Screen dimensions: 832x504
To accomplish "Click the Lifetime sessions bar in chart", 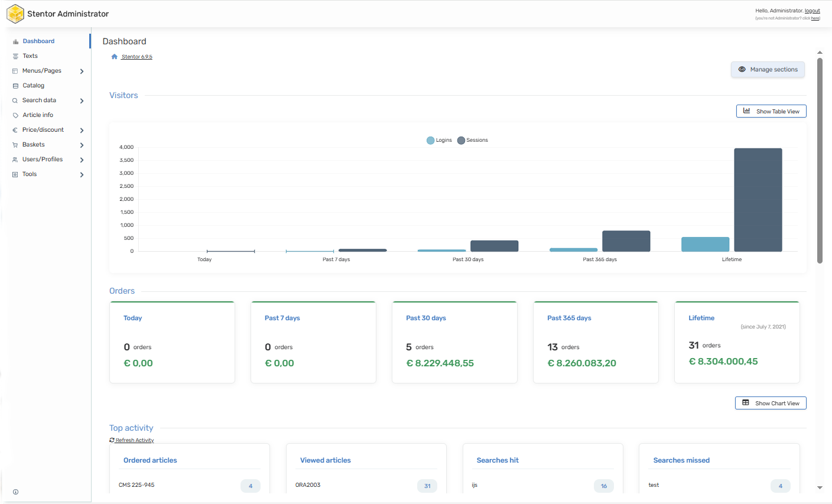I will click(758, 200).
